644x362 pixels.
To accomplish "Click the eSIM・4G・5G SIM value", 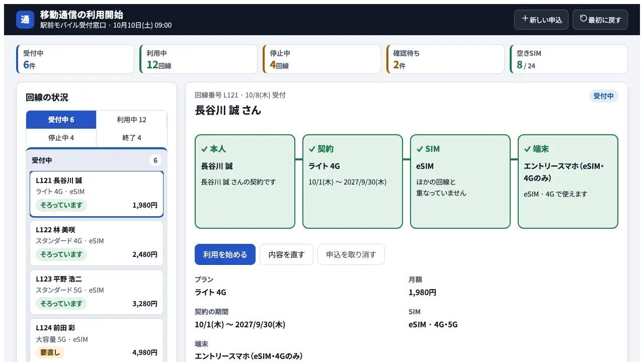I will tap(433, 324).
